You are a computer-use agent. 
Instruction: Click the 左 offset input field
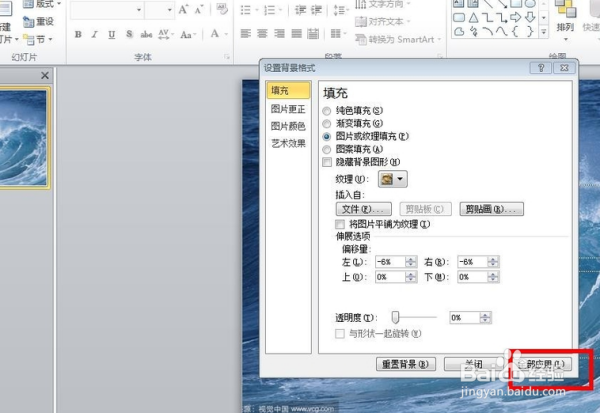pyautogui.click(x=390, y=262)
